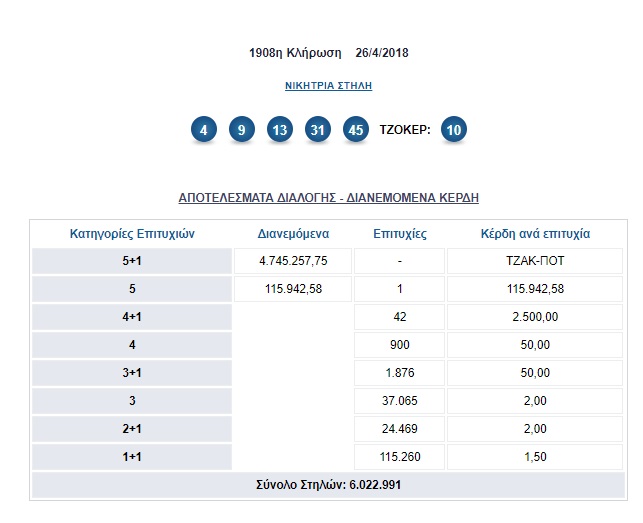Click the Κατηγορίες Επιτυχιών column header

[x=132, y=233]
